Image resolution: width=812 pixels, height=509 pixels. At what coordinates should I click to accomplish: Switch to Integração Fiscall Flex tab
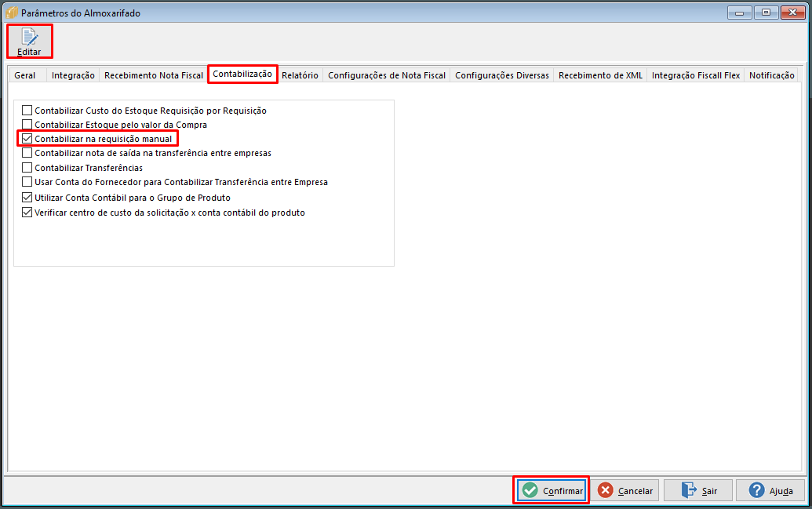coord(695,75)
